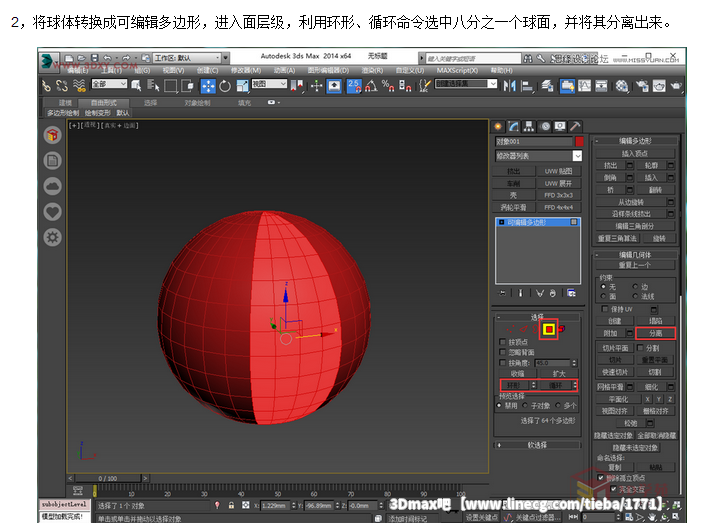Select the Move transform tool
The width and height of the screenshot is (702, 523).
(x=208, y=86)
